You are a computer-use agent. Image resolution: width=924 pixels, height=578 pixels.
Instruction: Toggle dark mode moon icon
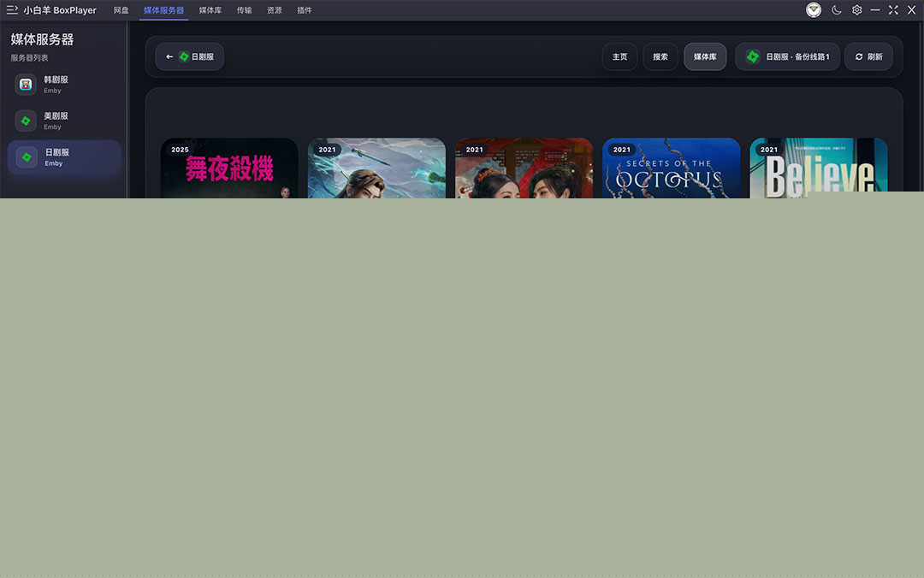coord(836,10)
